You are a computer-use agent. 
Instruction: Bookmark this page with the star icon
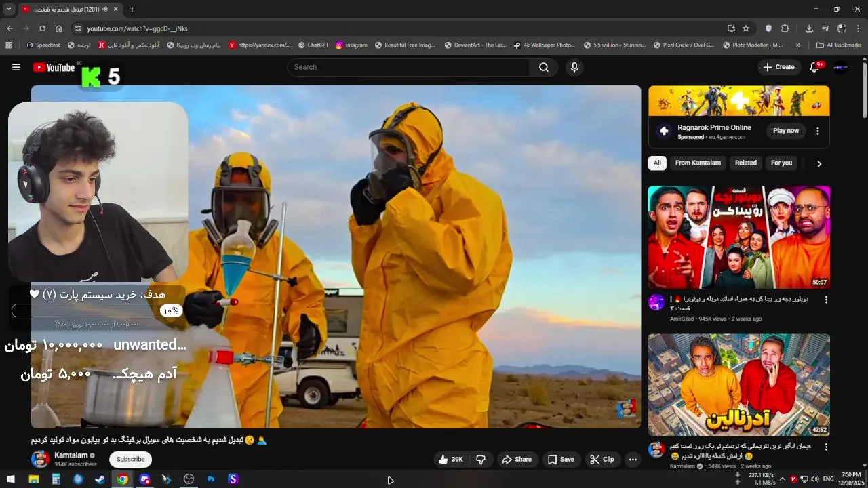pyautogui.click(x=746, y=28)
